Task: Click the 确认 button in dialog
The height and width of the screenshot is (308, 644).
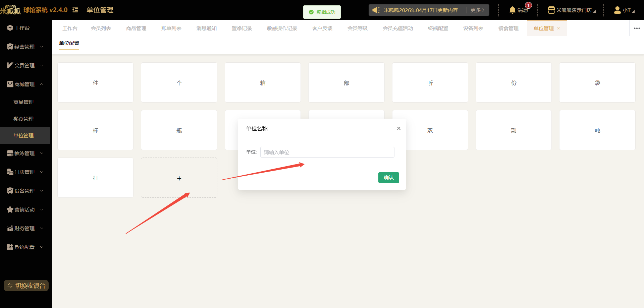Action: [389, 178]
